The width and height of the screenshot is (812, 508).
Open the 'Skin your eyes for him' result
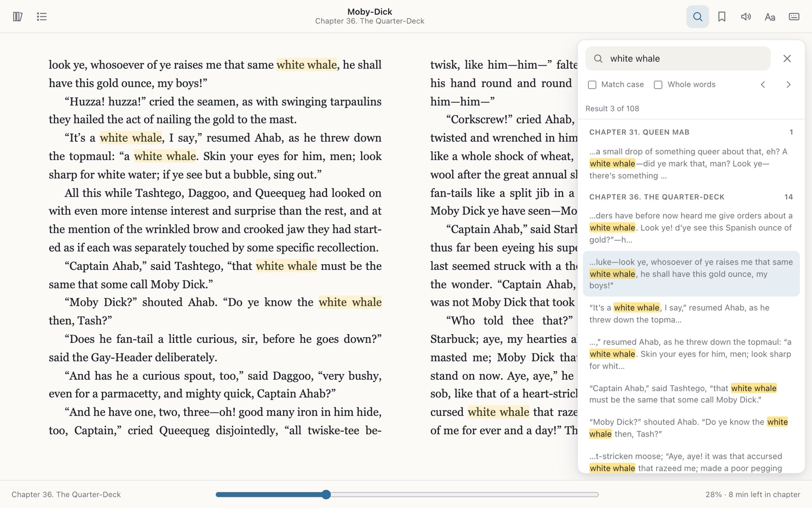(x=691, y=354)
